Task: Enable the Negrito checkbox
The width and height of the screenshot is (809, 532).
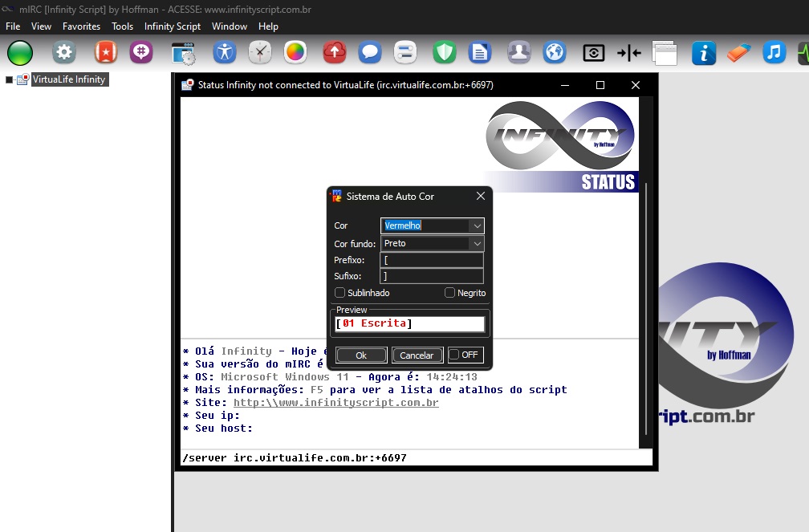Action: (450, 293)
